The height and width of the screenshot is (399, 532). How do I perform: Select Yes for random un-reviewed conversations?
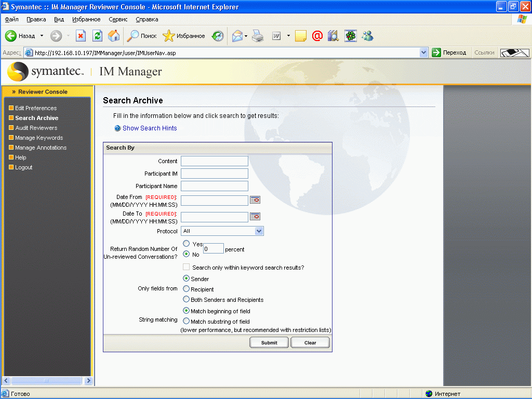[x=187, y=244]
